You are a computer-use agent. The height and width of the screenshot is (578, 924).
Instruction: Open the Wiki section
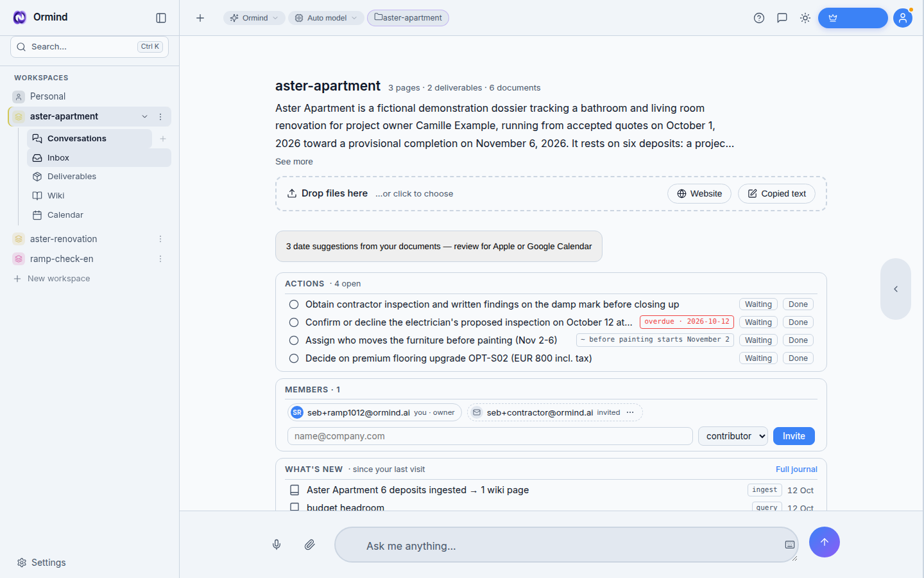[x=99, y=196]
